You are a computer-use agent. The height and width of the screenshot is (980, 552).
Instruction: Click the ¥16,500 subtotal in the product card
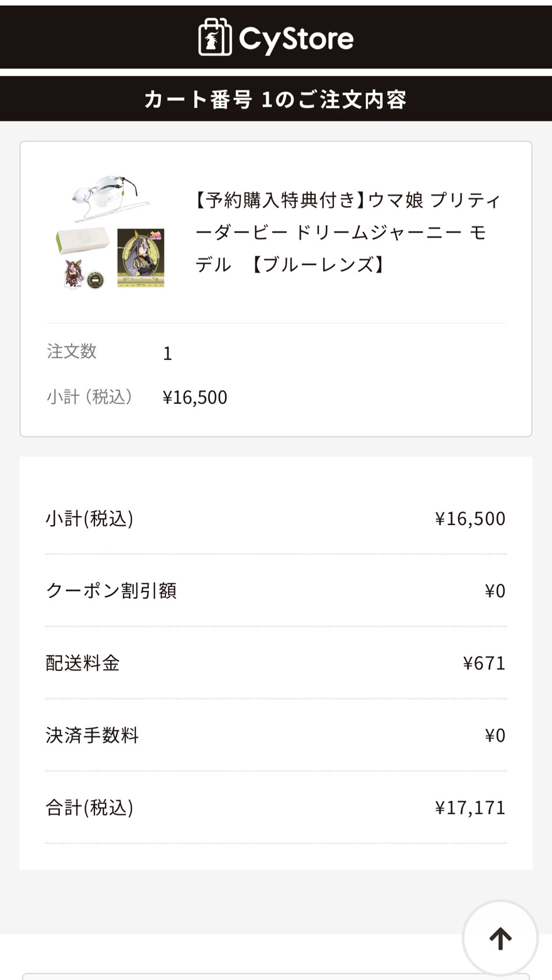pyautogui.click(x=195, y=397)
